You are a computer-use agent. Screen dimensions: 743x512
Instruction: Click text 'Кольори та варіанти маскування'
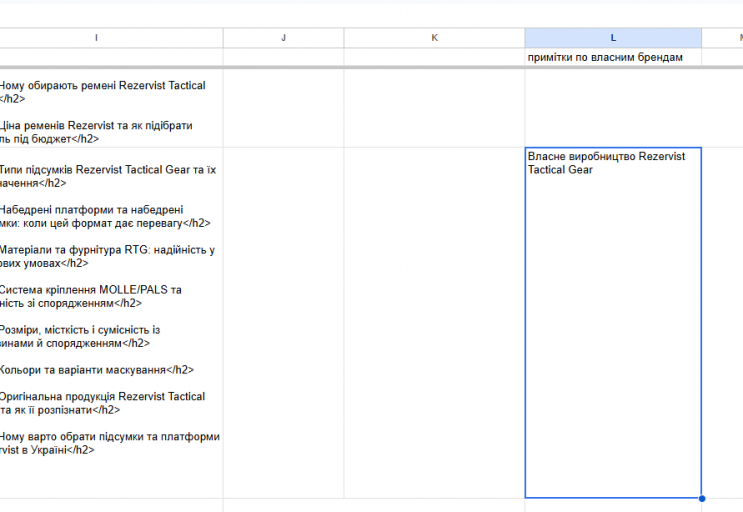pos(83,370)
